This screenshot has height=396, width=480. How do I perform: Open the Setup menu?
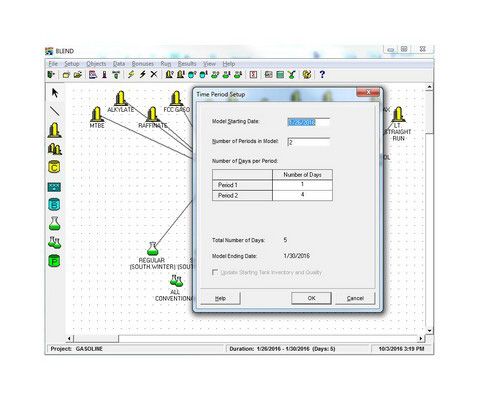tap(72, 64)
